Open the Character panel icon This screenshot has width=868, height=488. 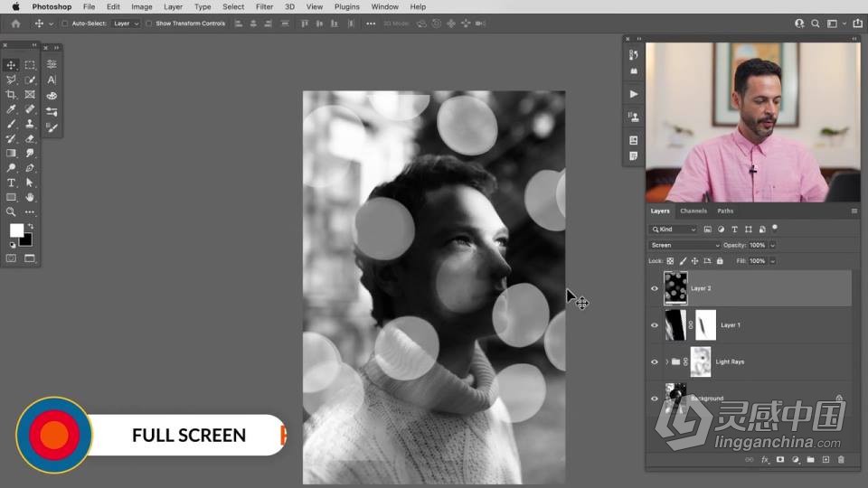click(x=52, y=80)
